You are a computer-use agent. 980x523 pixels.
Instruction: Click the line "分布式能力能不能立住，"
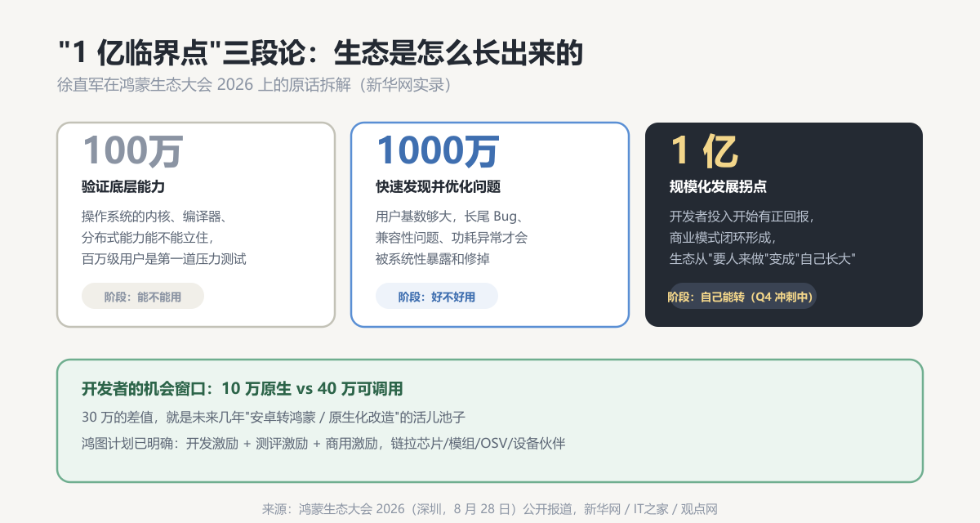pos(148,238)
